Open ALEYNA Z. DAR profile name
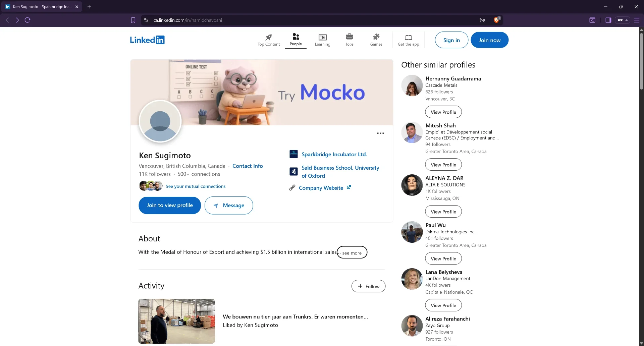This screenshot has height=346, width=644. (x=444, y=178)
